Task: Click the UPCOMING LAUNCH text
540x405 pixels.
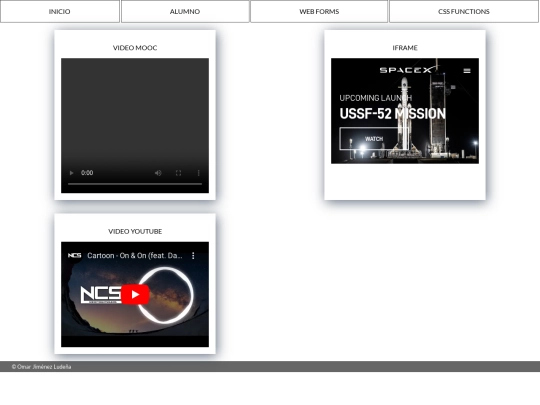Action: click(x=376, y=98)
